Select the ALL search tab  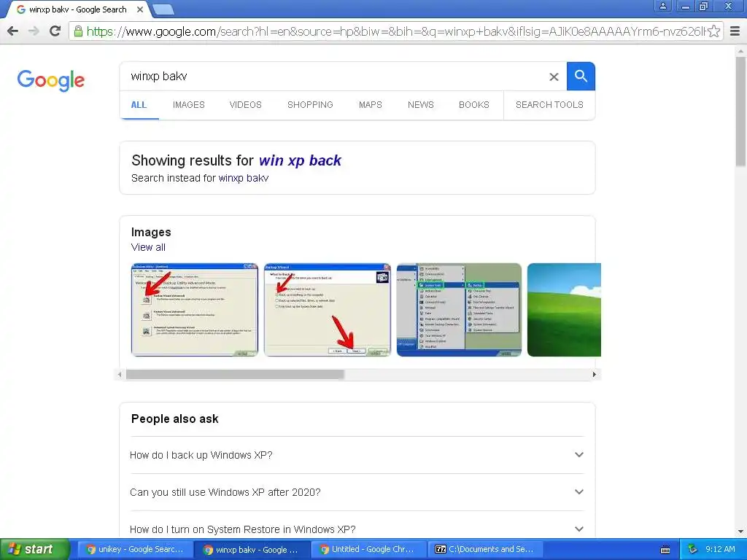coord(139,105)
